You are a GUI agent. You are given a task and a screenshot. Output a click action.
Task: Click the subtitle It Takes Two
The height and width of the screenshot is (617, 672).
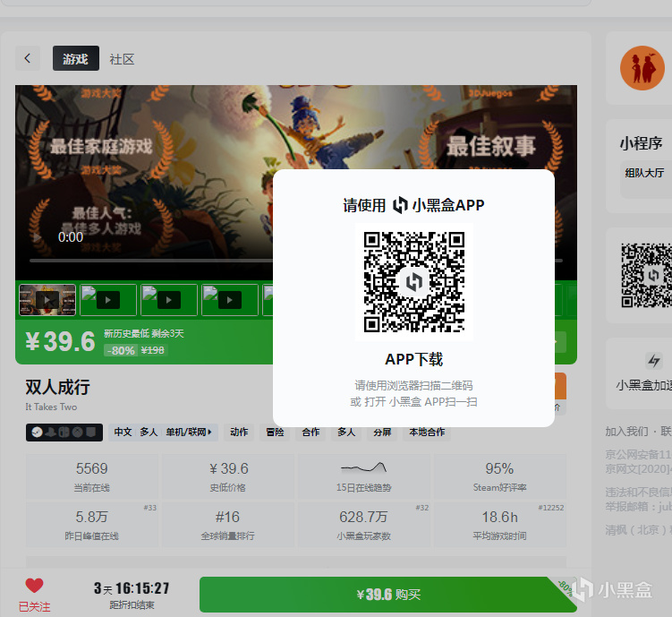click(51, 407)
